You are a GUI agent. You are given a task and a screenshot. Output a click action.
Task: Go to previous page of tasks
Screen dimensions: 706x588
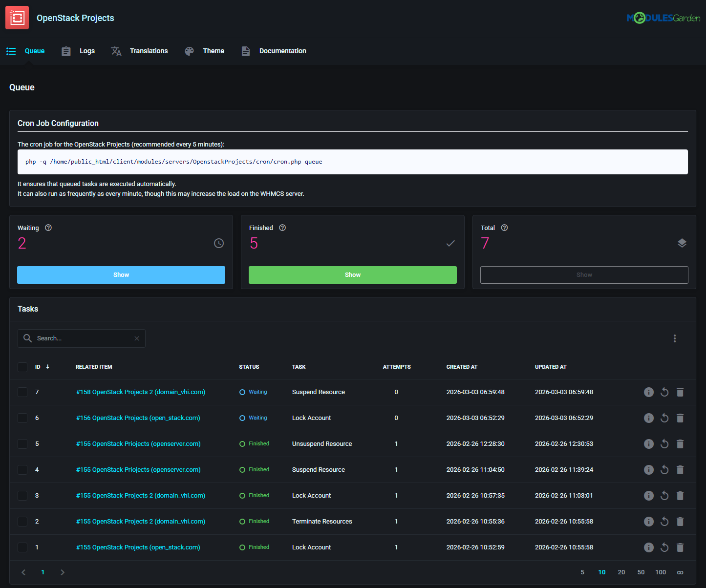click(23, 572)
